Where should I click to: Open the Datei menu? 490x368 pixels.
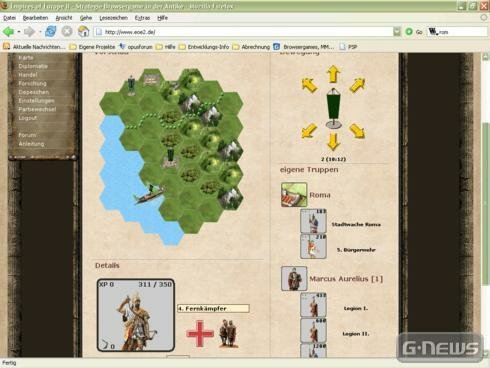[9, 18]
